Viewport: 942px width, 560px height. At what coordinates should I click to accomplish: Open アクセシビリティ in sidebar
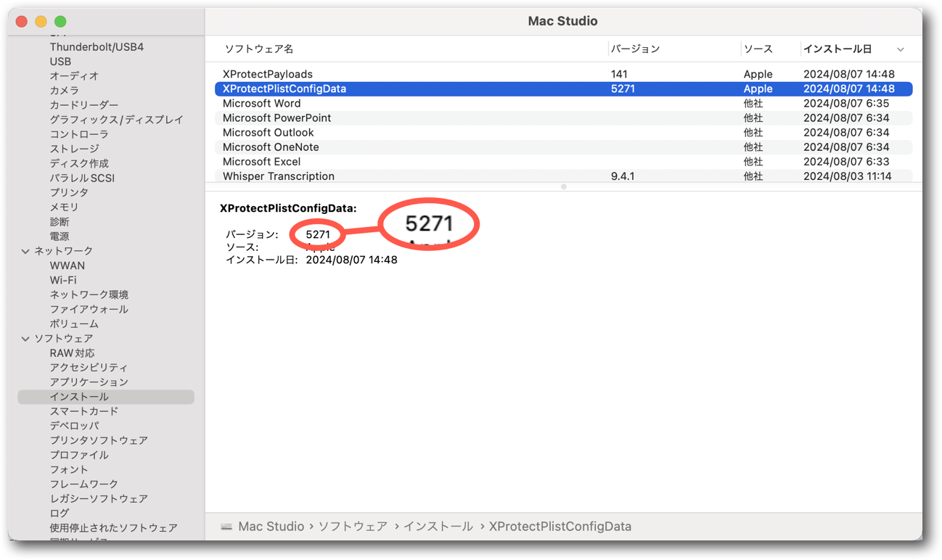click(89, 368)
